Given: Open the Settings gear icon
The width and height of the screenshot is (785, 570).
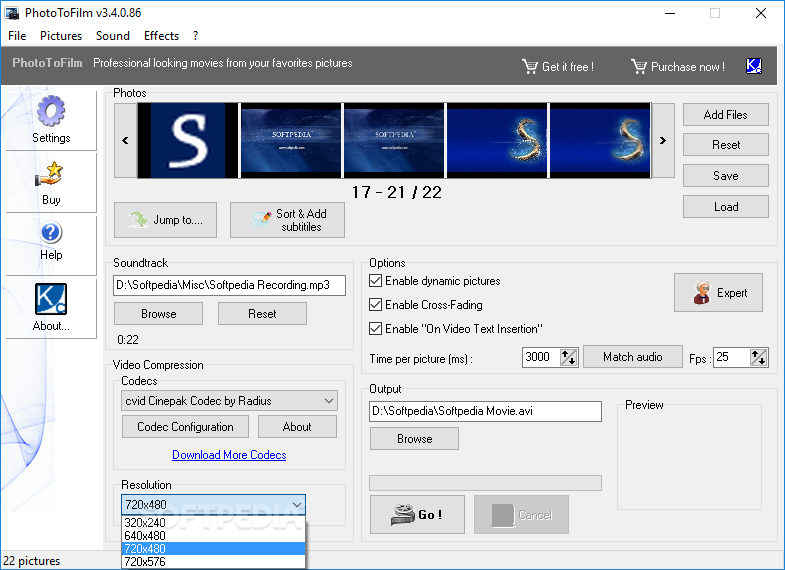Looking at the screenshot, I should click(51, 111).
